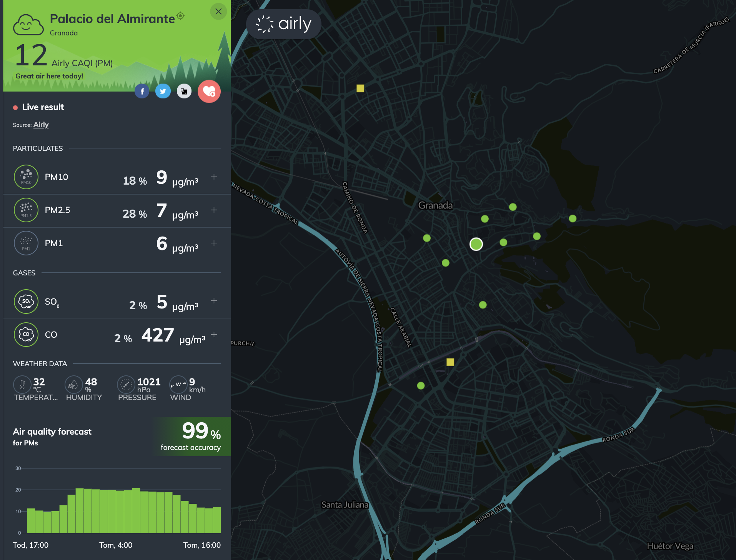
Task: Click the copy widget icon beside Twitter
Action: 184,91
